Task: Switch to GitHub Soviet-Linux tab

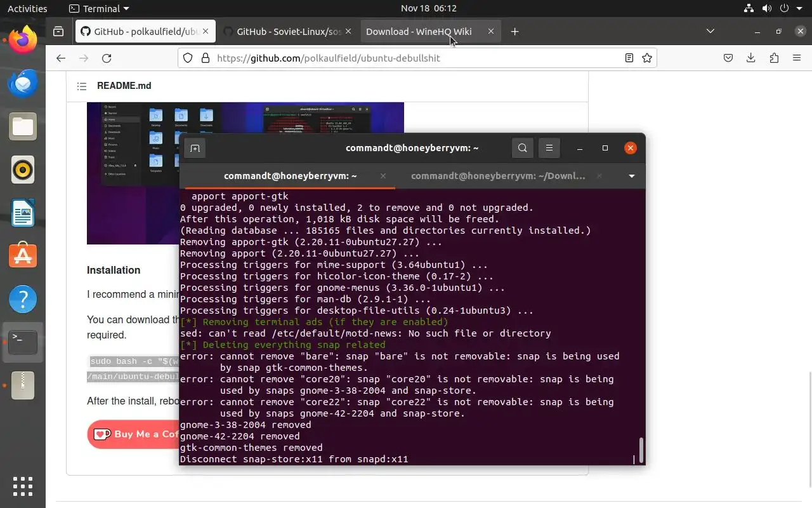Action: [287, 31]
